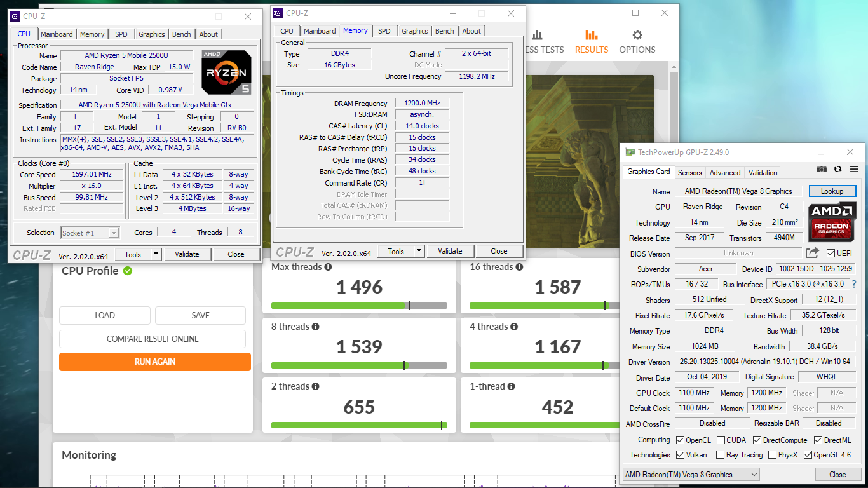Screen dimensions: 868x488
Task: Switch to Mainboard tab in left CPU-Z window
Action: coord(57,34)
